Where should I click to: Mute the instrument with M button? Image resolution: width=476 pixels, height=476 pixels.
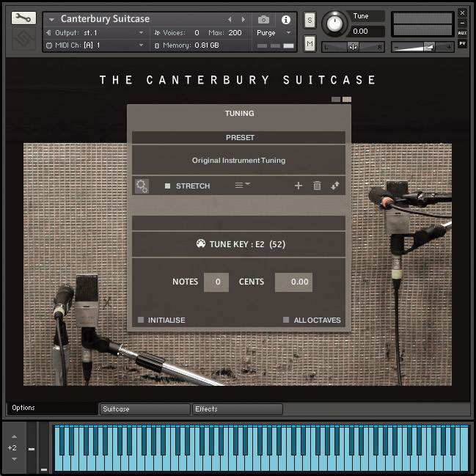click(x=310, y=43)
